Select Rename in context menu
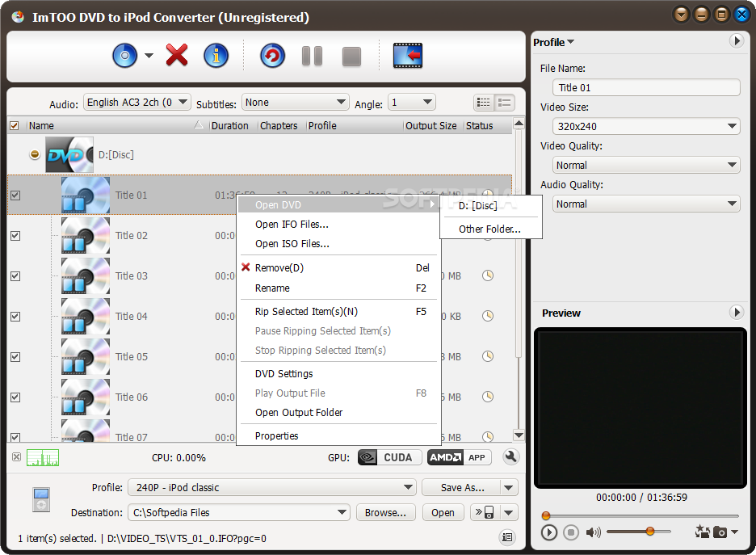This screenshot has width=756, height=555. coord(338,288)
